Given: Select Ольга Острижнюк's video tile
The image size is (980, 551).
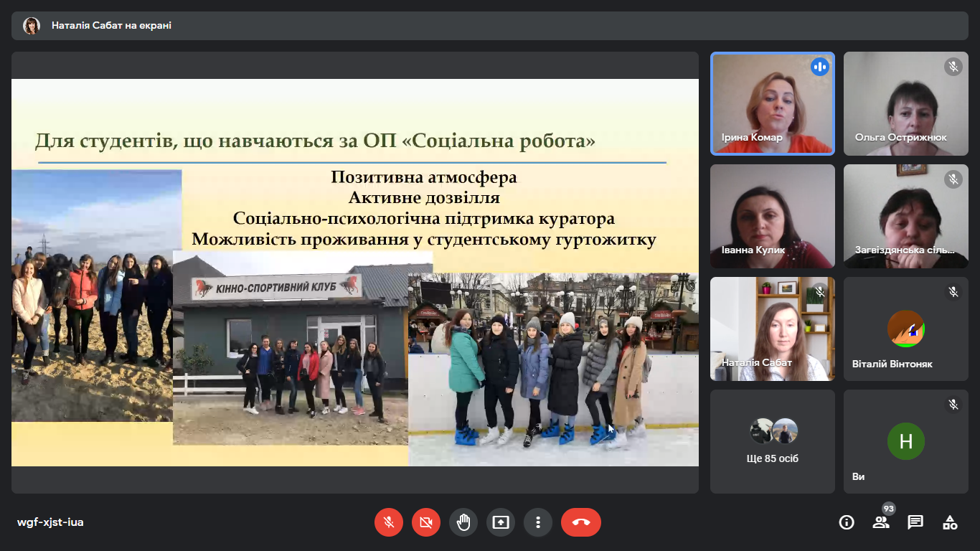Looking at the screenshot, I should [x=905, y=103].
